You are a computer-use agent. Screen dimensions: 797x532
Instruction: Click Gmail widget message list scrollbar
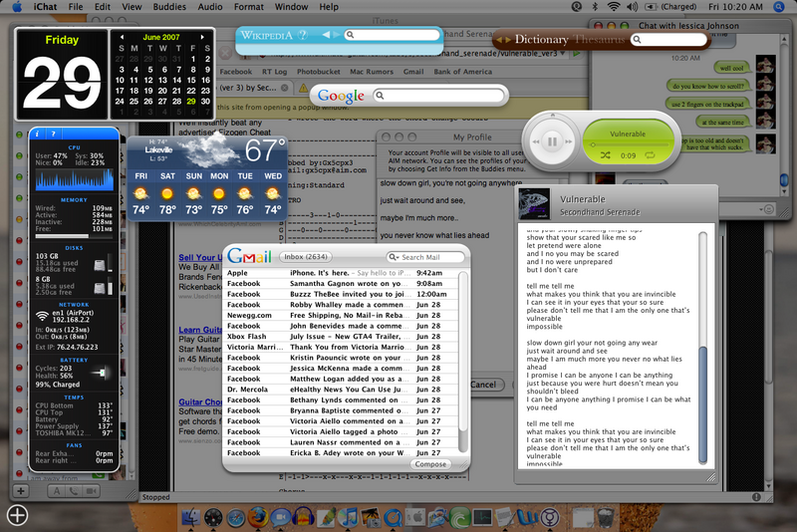tap(463, 362)
